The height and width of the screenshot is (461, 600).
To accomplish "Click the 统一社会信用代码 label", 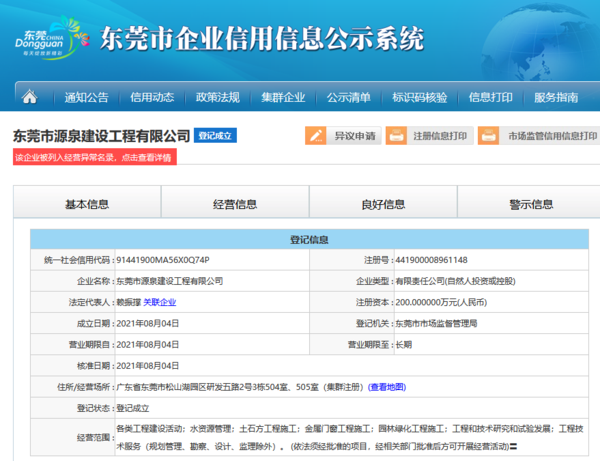I will click(79, 260).
